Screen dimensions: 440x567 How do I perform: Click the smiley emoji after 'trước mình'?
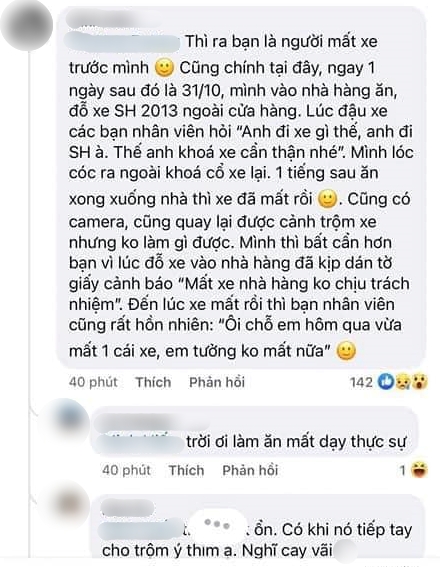pyautogui.click(x=164, y=68)
